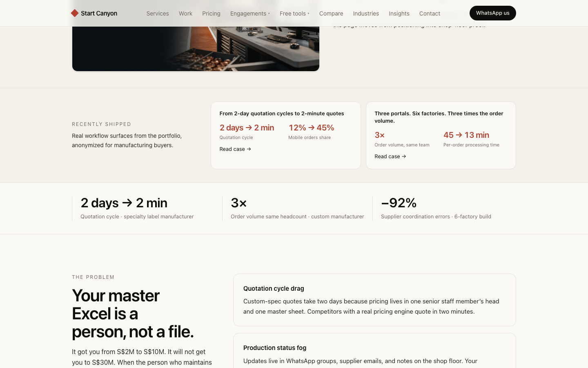This screenshot has width=588, height=368.
Task: Open Read case for 2-minute quotes card
Action: (x=235, y=149)
